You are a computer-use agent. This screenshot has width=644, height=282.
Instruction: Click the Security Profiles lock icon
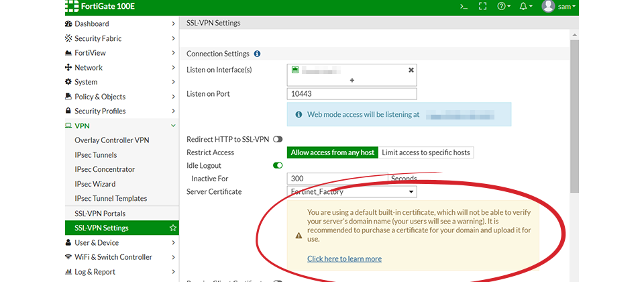[x=68, y=111]
